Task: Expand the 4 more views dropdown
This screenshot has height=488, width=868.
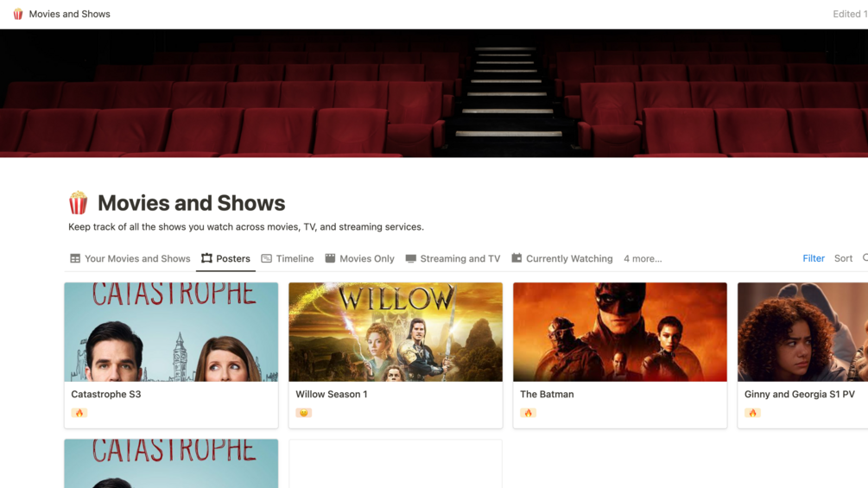Action: pos(643,258)
